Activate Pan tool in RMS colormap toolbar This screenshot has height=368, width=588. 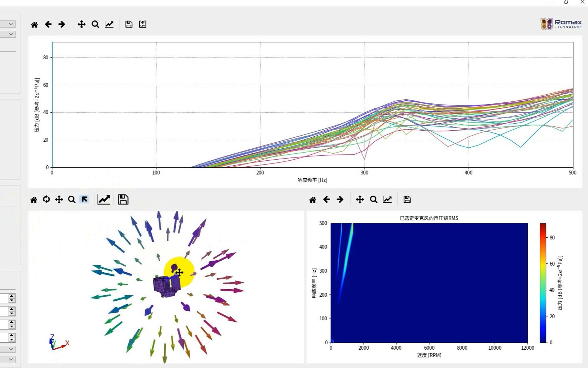pos(360,200)
